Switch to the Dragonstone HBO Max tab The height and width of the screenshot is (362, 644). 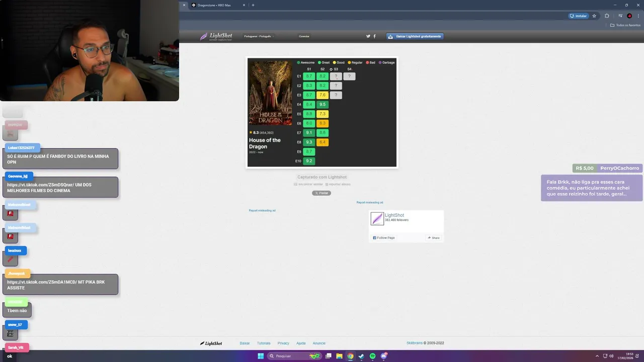(215, 5)
